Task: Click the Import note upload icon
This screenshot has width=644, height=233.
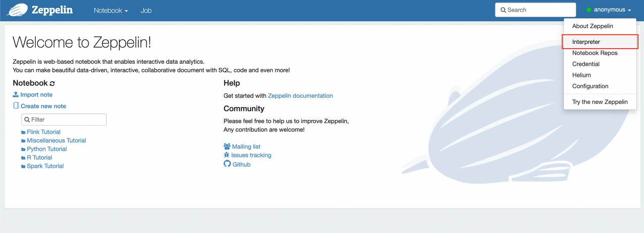Action: 16,94
